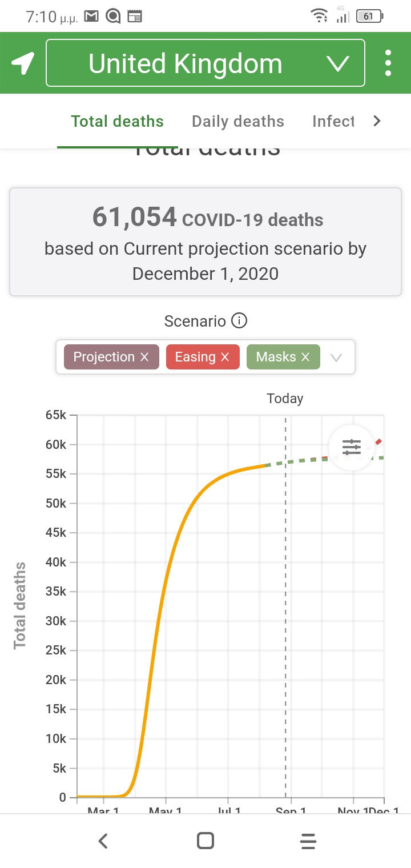Open the three-dot overflow menu
This screenshot has height=868, width=411.
coord(388,63)
